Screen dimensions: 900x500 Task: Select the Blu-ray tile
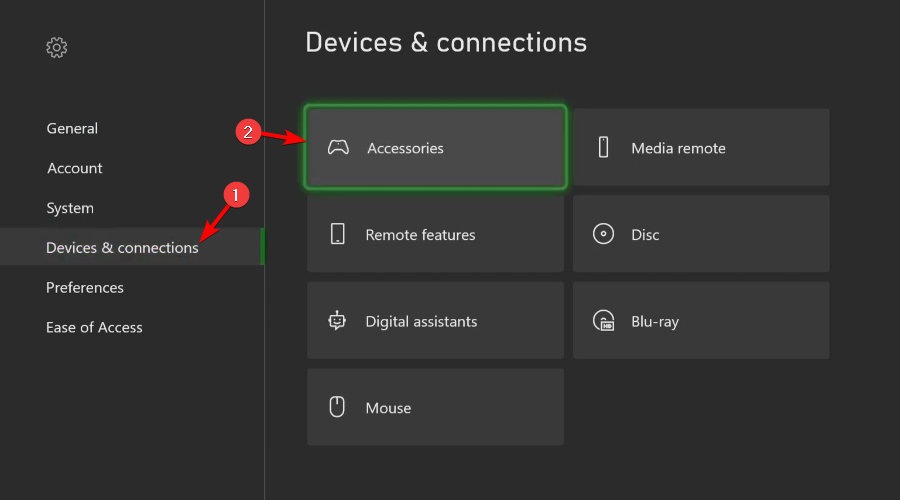(701, 321)
